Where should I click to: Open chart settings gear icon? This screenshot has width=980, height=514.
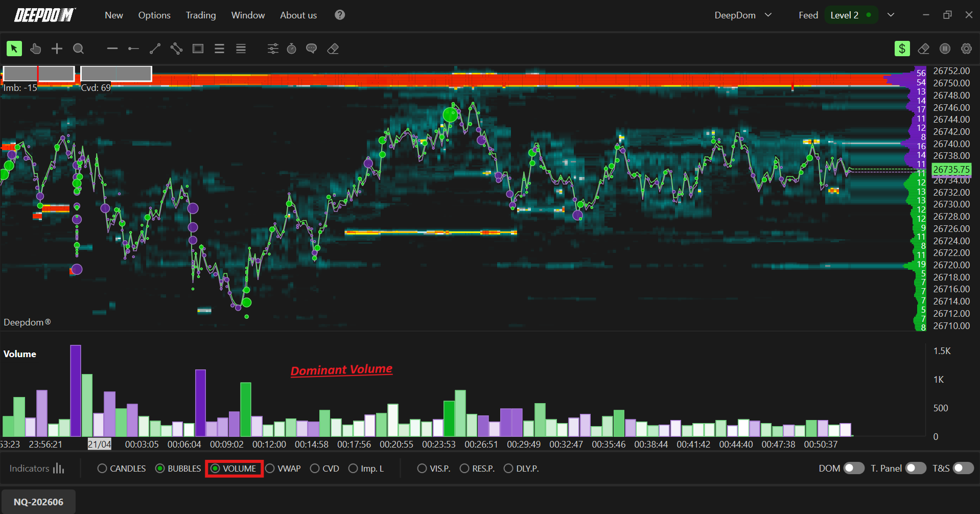(966, 49)
